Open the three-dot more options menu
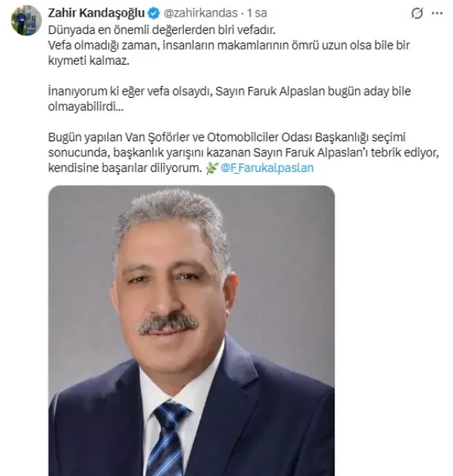The width and height of the screenshot is (453, 476). (x=437, y=13)
